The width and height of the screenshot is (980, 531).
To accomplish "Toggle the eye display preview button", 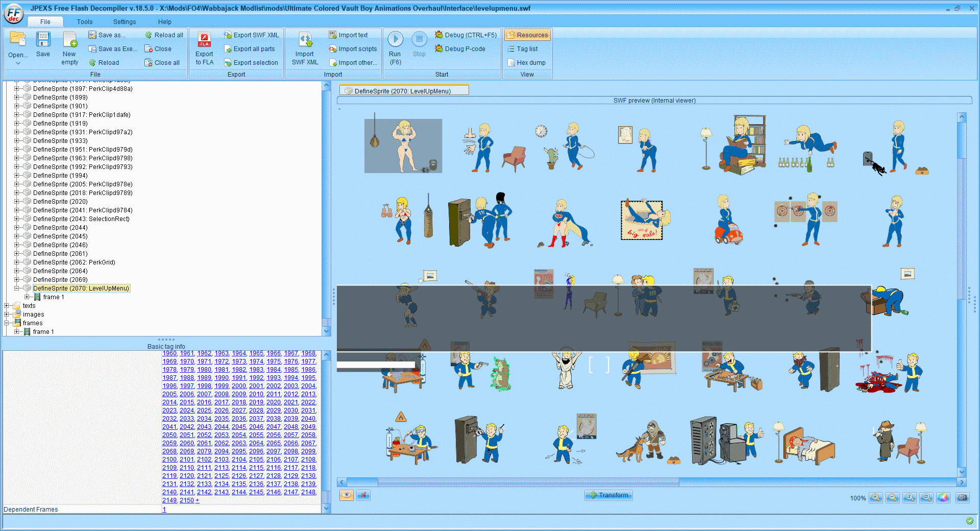I will [347, 495].
